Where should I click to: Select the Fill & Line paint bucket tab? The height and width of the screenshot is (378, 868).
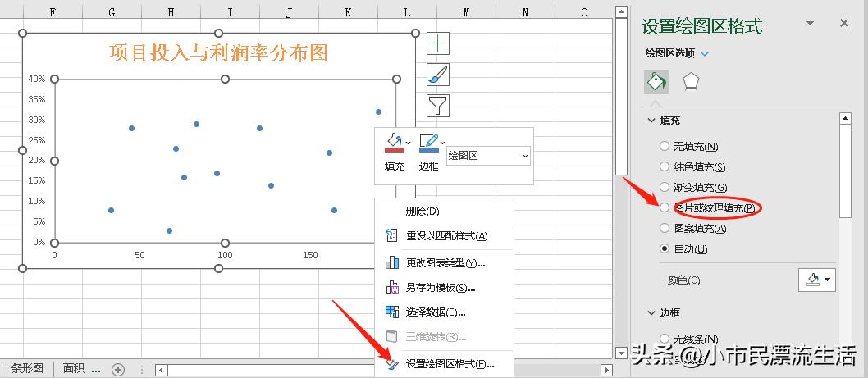point(656,82)
